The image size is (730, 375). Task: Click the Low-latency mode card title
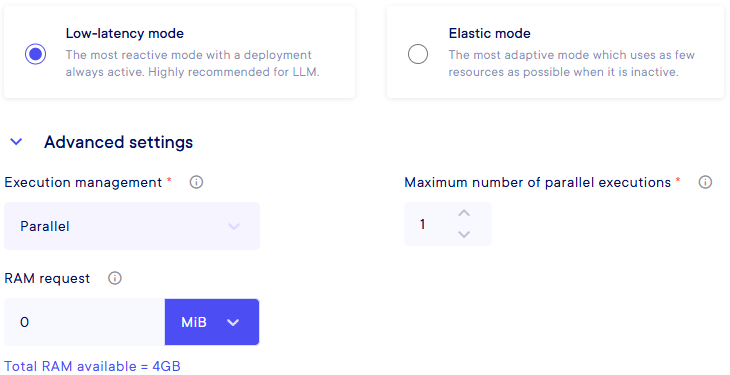(x=124, y=34)
